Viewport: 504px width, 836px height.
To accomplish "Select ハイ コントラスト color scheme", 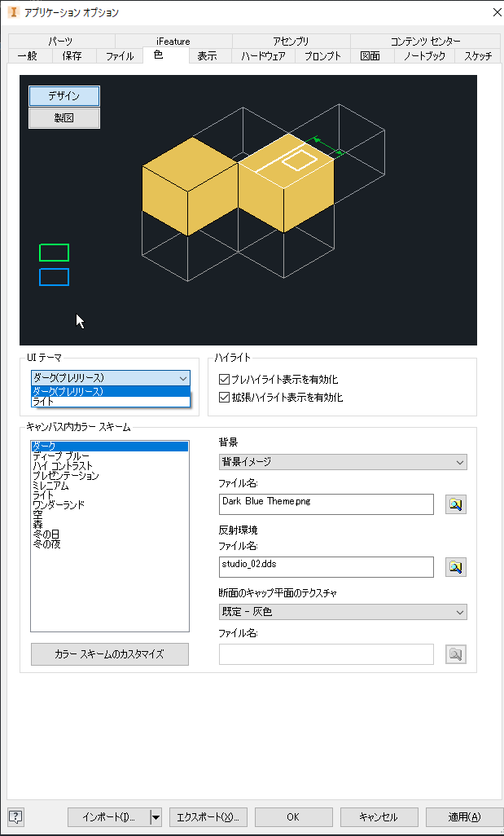I will click(110, 465).
